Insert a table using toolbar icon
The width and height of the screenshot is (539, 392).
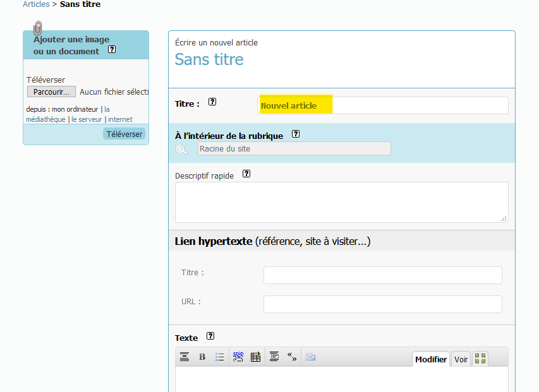[x=255, y=357]
